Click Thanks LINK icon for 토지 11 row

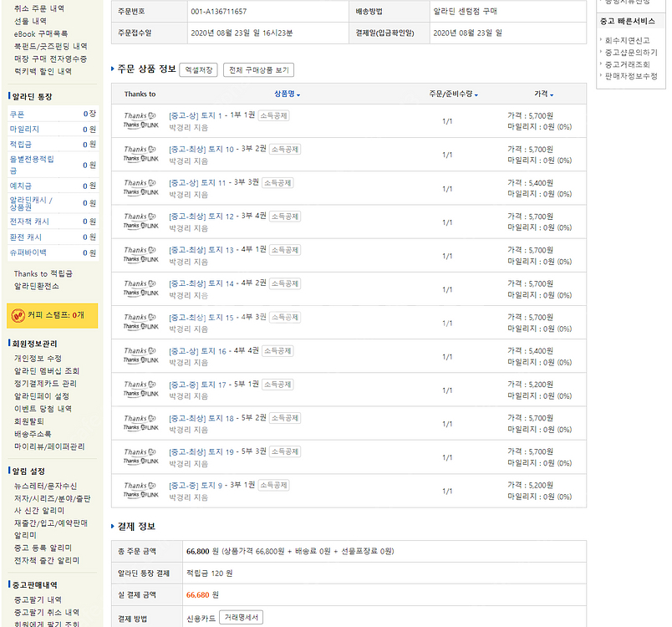[141, 192]
